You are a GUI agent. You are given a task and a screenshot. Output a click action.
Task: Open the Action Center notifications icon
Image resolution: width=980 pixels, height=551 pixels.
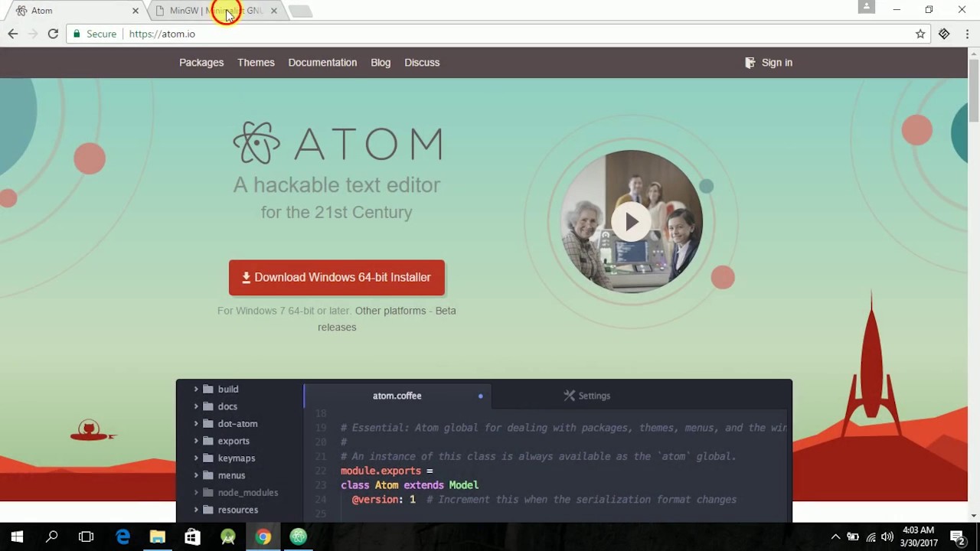[957, 537]
